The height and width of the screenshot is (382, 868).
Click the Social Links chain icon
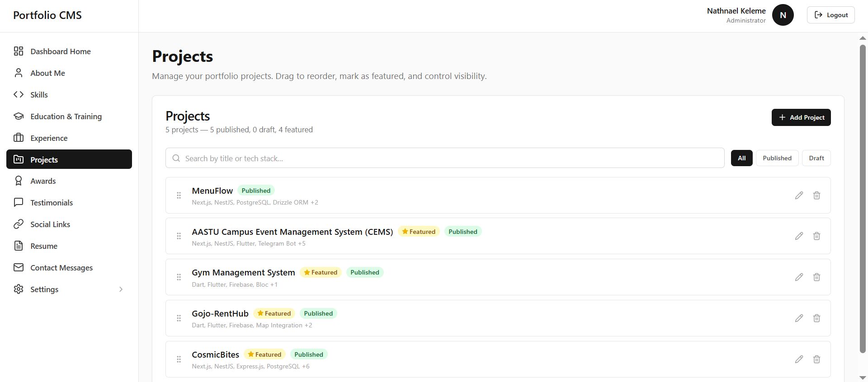click(x=19, y=224)
